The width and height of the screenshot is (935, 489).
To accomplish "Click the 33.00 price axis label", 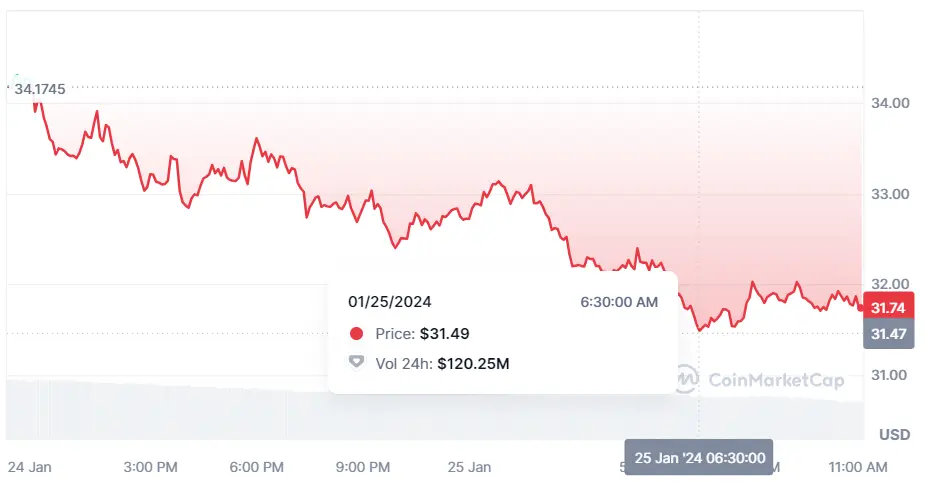I will [890, 194].
